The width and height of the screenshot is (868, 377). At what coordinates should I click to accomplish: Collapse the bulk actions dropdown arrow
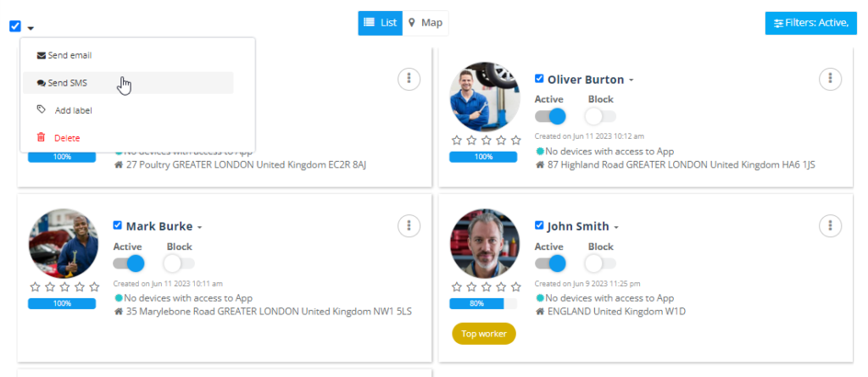click(31, 28)
